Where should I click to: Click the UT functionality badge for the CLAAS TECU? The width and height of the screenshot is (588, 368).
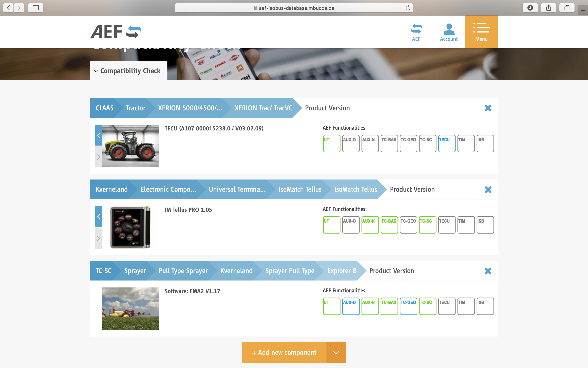click(332, 144)
